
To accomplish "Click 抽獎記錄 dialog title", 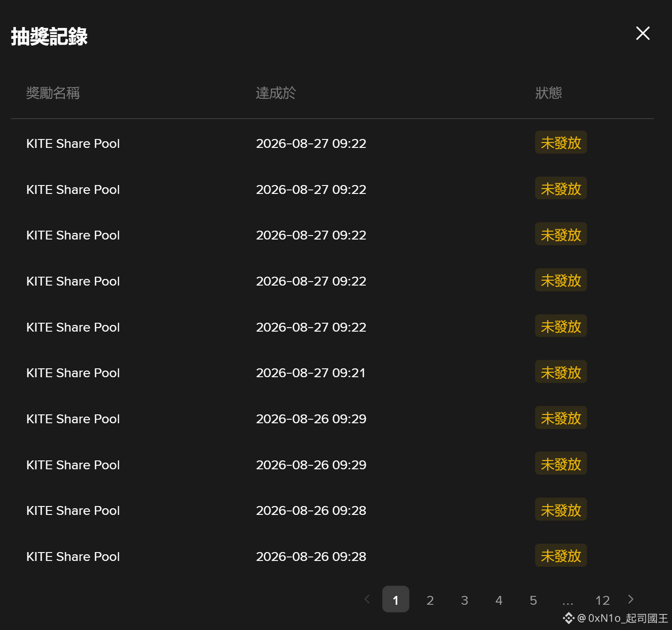I will click(49, 36).
